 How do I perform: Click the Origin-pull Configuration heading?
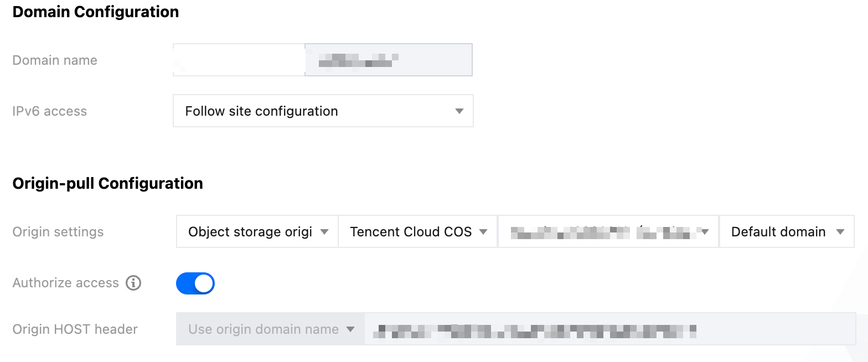[107, 183]
